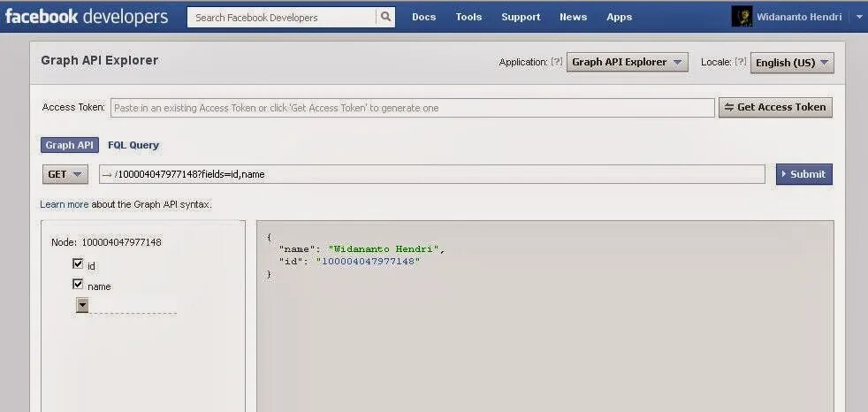The height and width of the screenshot is (412, 868).
Task: Open Widananto Hendri profile picture
Action: coord(742,17)
